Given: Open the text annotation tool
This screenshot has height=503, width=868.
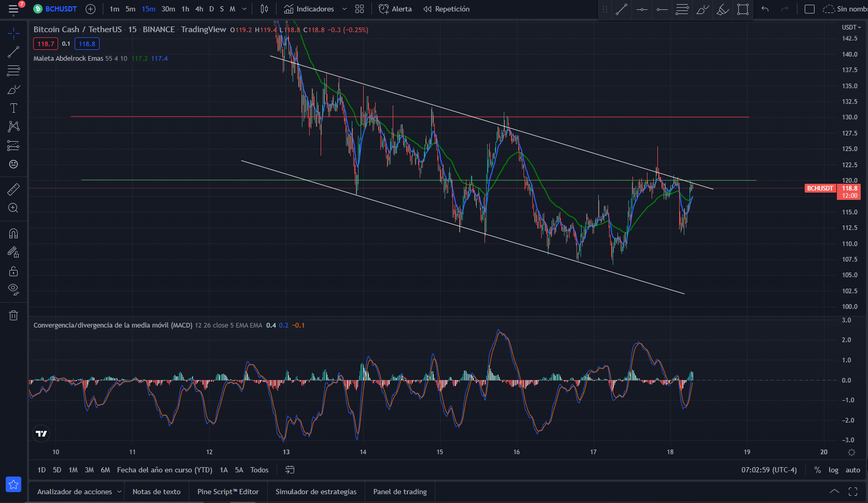Looking at the screenshot, I should tap(13, 108).
